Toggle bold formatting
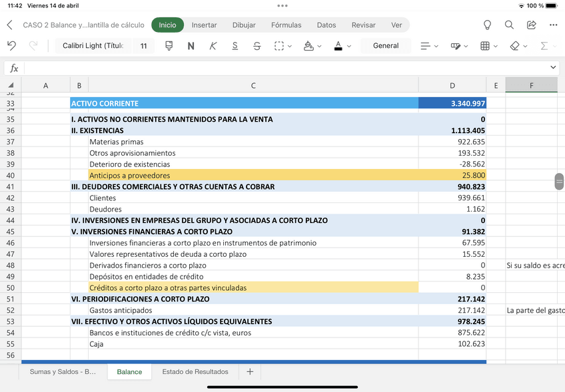This screenshot has width=565, height=392. [191, 46]
